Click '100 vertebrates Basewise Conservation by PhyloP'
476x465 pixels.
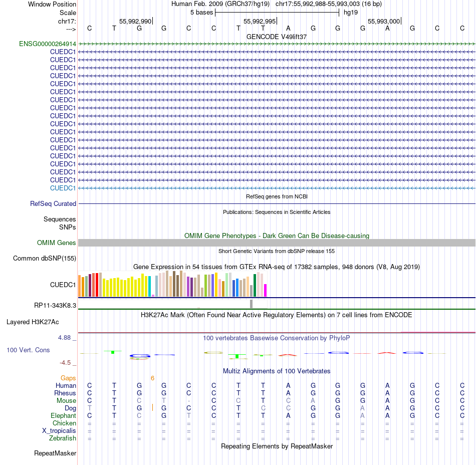tap(277, 338)
